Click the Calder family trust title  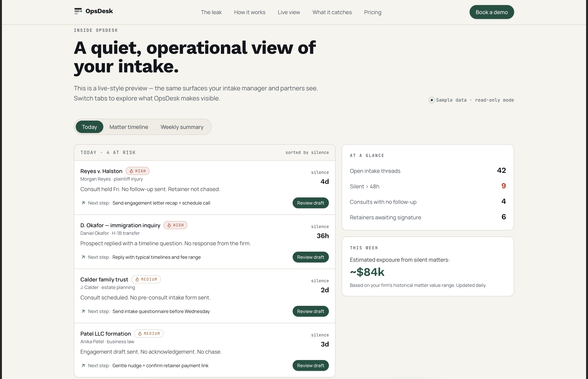(104, 279)
